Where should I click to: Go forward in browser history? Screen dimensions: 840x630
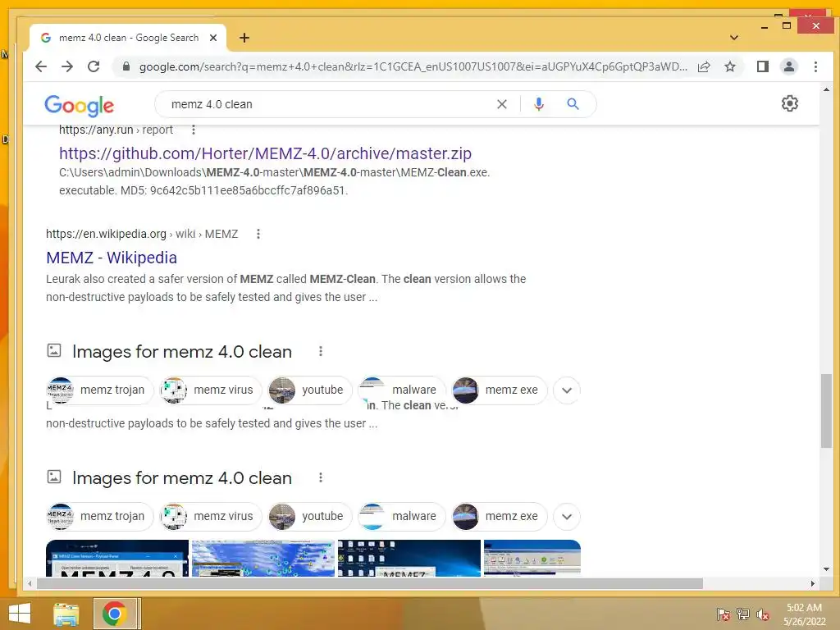tap(67, 66)
